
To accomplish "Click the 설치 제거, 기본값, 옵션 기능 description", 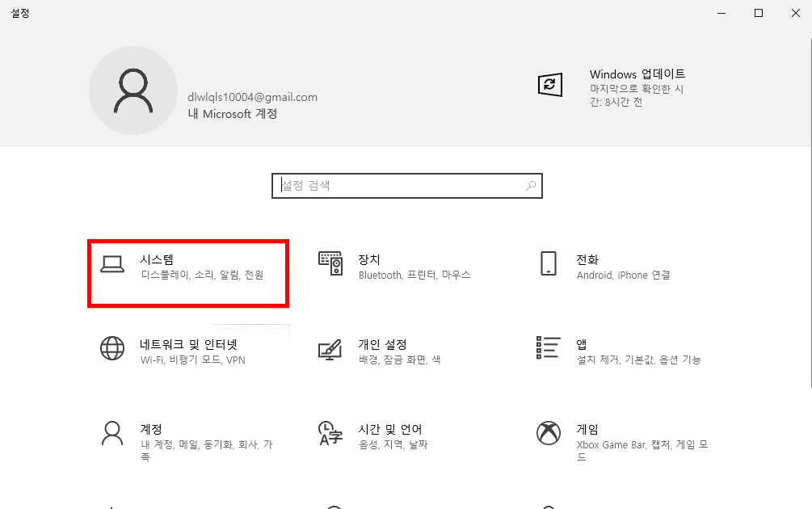I will click(639, 360).
